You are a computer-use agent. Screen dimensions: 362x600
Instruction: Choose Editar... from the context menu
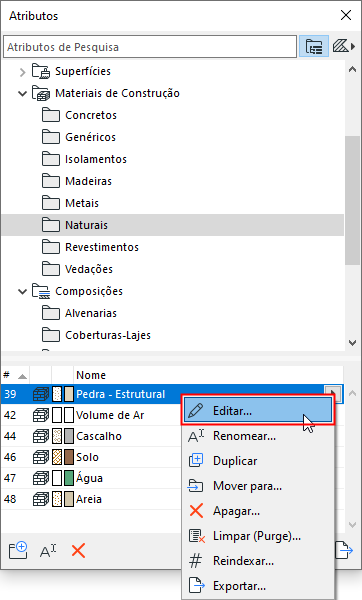coord(258,411)
